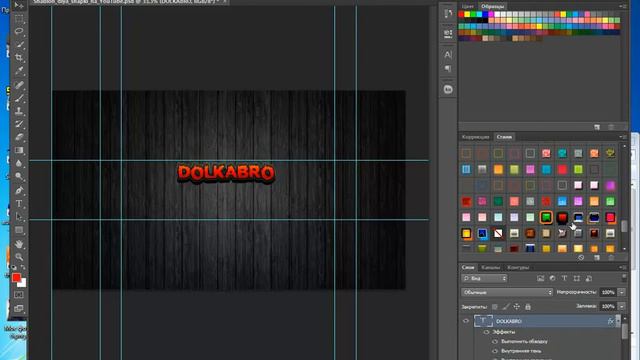The width and height of the screenshot is (640, 360).
Task: Open the Swatches panel flyout menu
Action: (623, 6)
